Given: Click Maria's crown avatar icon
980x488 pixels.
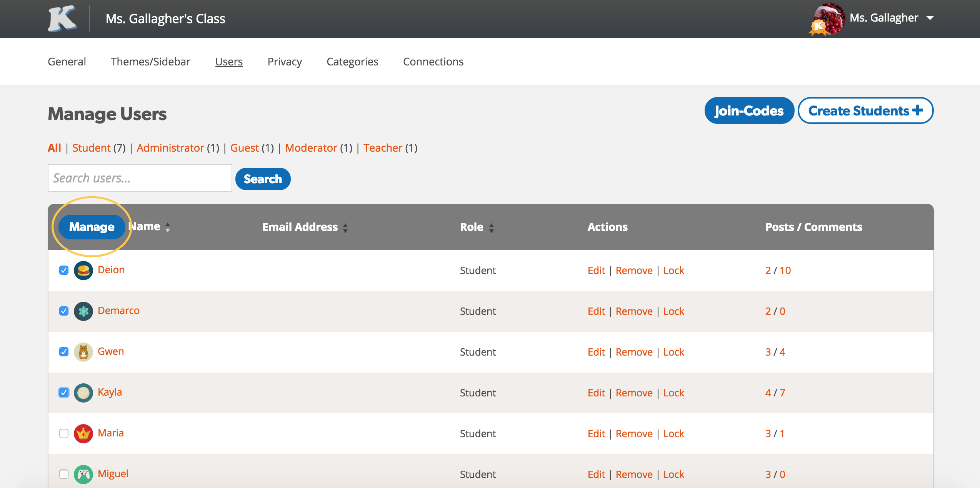Looking at the screenshot, I should click(83, 434).
